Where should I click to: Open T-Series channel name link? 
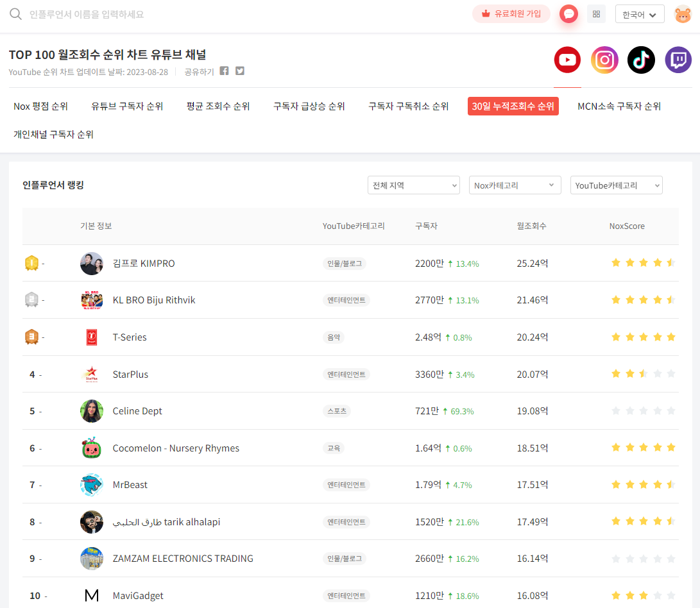(130, 337)
